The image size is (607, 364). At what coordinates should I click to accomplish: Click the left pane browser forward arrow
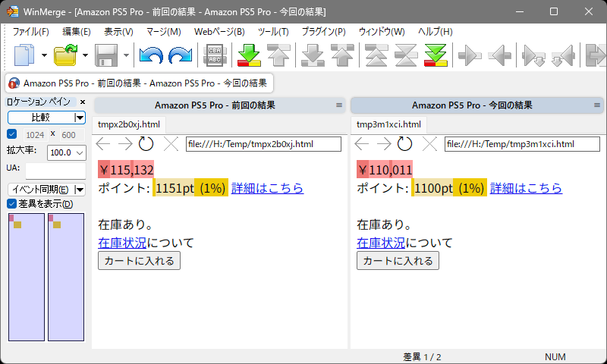coord(125,144)
